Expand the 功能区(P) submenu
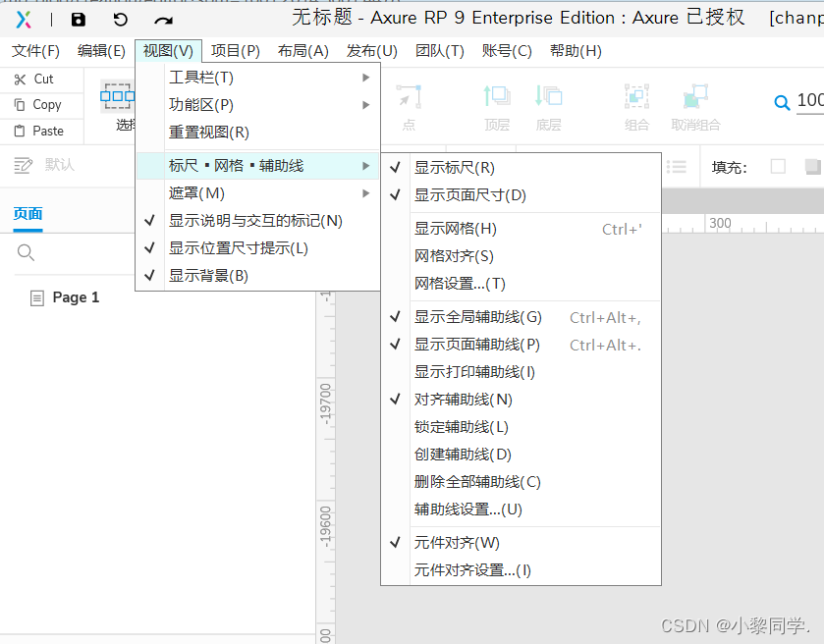The image size is (824, 644). 257,105
